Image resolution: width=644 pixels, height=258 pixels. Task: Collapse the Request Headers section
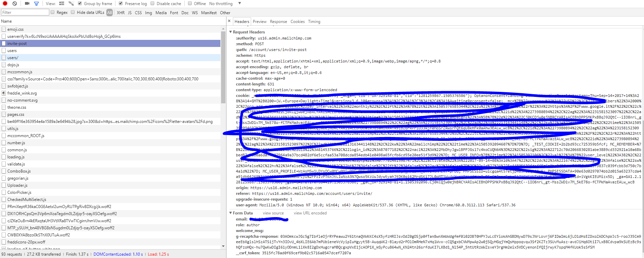click(231, 32)
